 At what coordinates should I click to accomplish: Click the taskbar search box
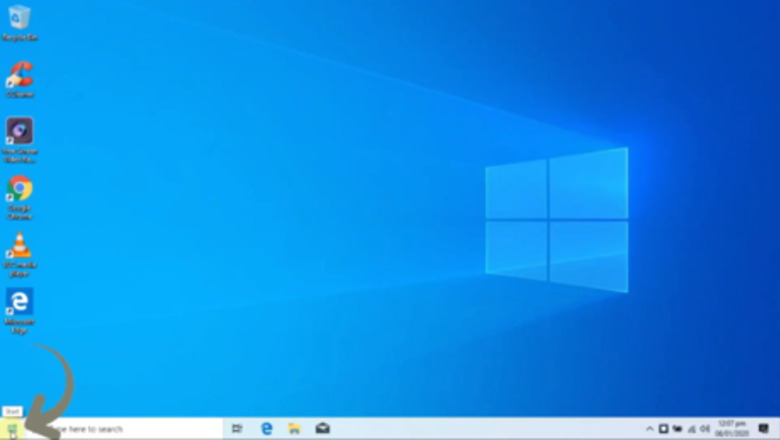point(120,429)
